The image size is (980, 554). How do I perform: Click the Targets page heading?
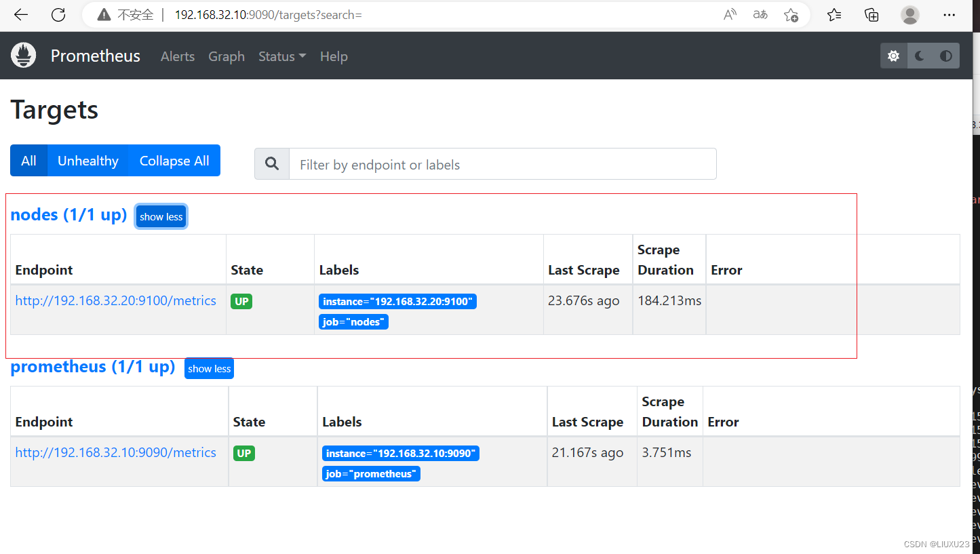54,110
